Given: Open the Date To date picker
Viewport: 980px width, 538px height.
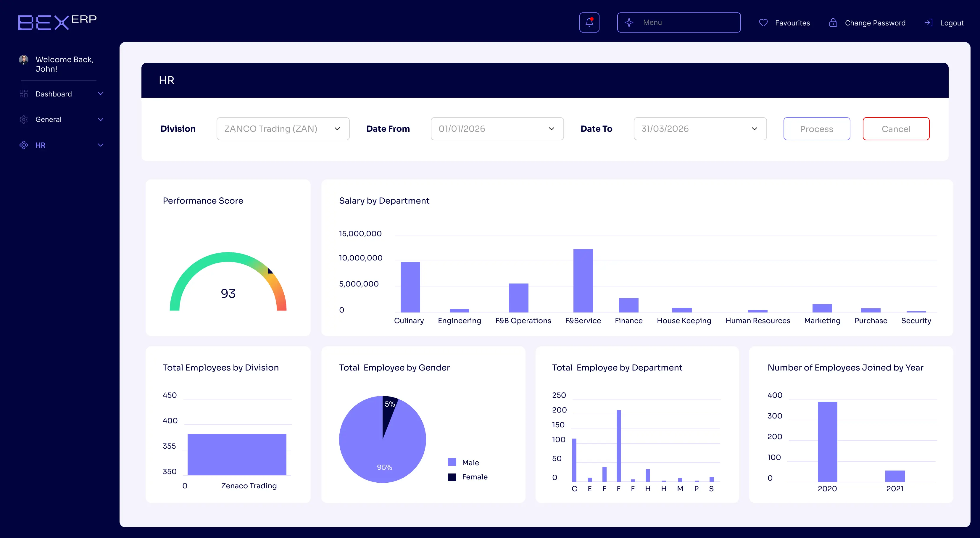Looking at the screenshot, I should click(x=700, y=129).
